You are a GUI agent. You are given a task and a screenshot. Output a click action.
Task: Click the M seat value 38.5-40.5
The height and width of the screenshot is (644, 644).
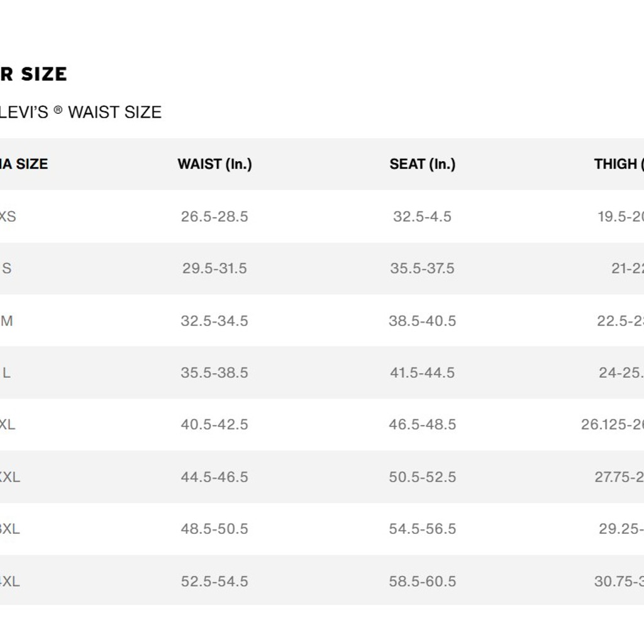pos(422,321)
